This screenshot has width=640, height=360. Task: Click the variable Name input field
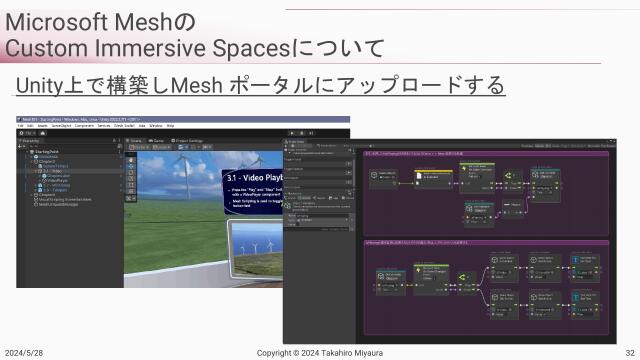click(322, 216)
